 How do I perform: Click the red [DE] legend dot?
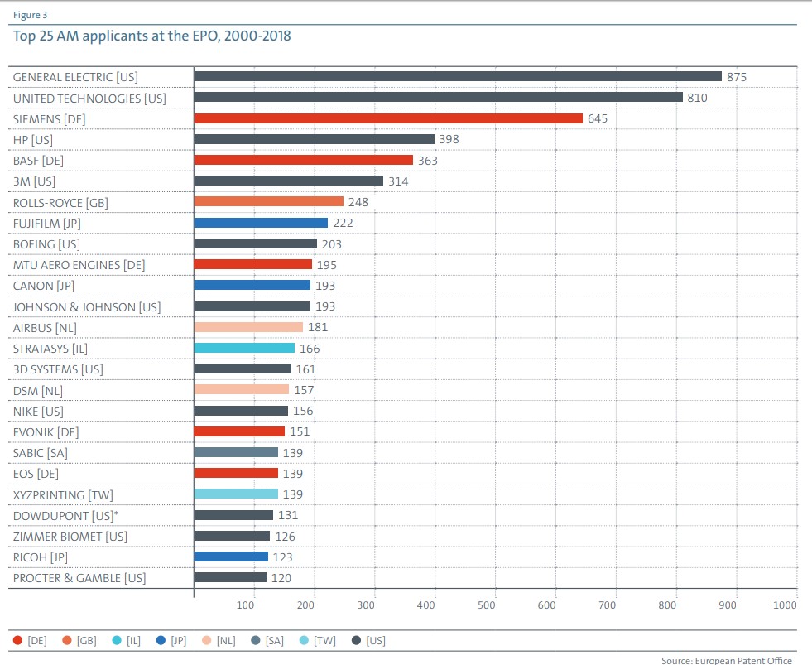coord(17,641)
